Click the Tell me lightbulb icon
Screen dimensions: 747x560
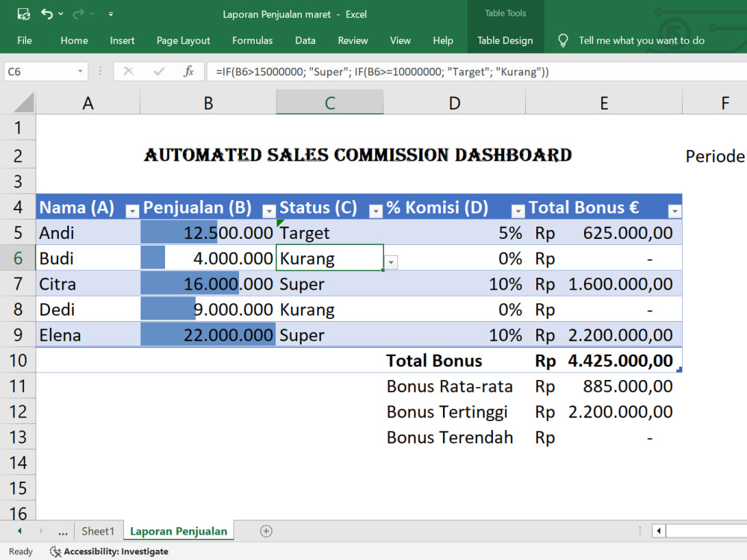point(562,40)
